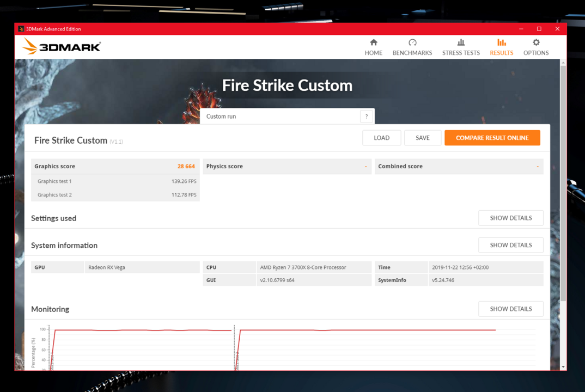Image resolution: width=585 pixels, height=392 pixels.
Task: Click the Fire Strike Custom V1.1 heading
Action: tap(78, 140)
